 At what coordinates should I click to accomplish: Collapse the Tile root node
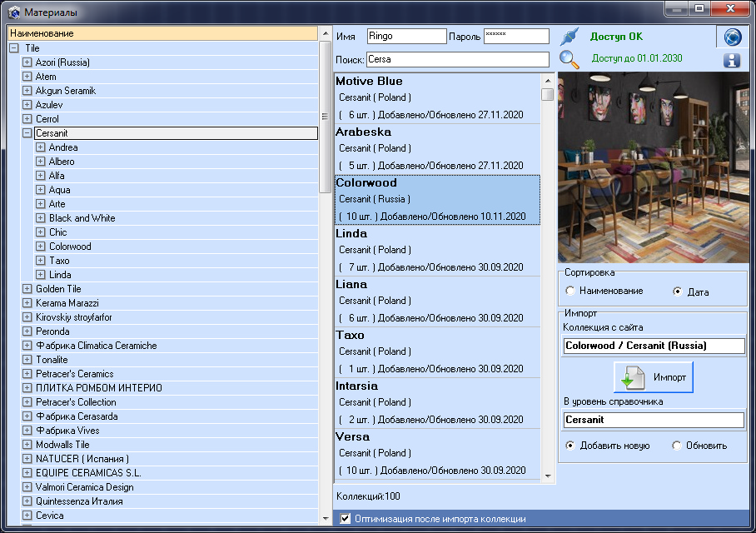pyautogui.click(x=14, y=47)
